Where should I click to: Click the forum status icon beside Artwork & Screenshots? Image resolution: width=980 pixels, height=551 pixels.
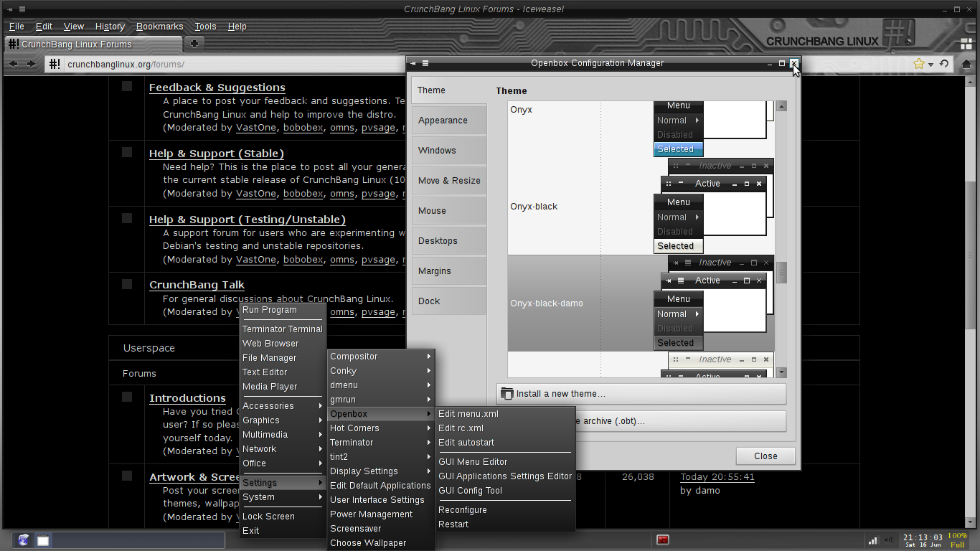coord(127,476)
